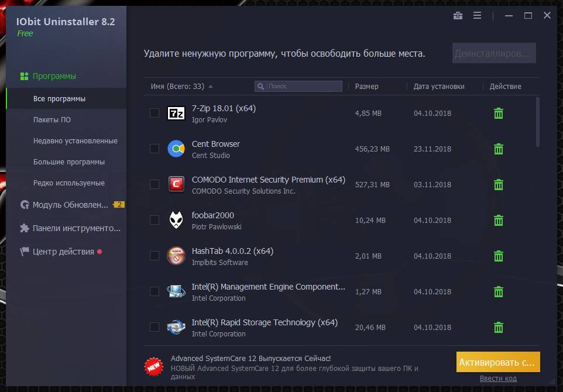The height and width of the screenshot is (392, 563).
Task: Check the Cent Browser checkbox
Action: (x=155, y=149)
